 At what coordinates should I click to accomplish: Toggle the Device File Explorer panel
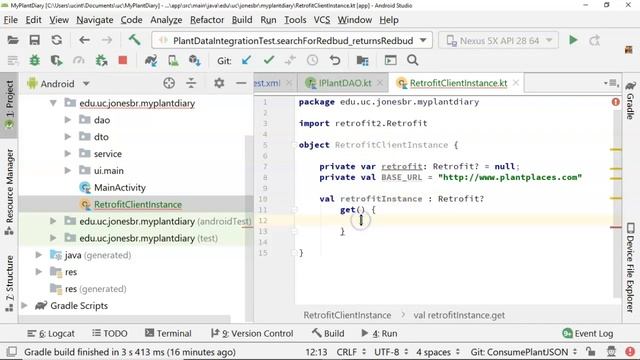point(631,267)
